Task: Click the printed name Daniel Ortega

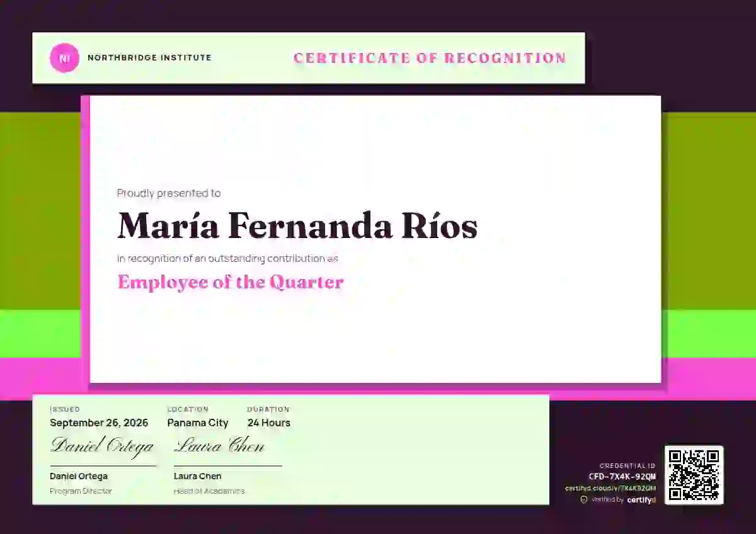Action: [x=79, y=476]
